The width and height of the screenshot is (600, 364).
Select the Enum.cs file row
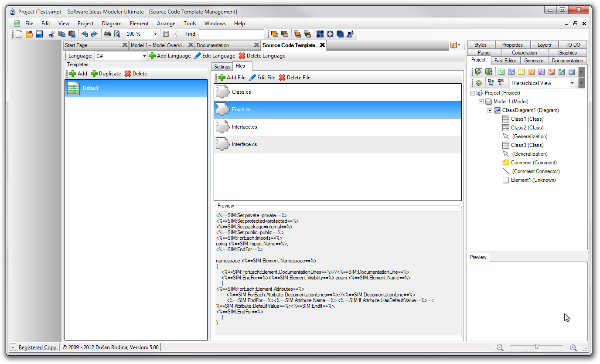(337, 110)
